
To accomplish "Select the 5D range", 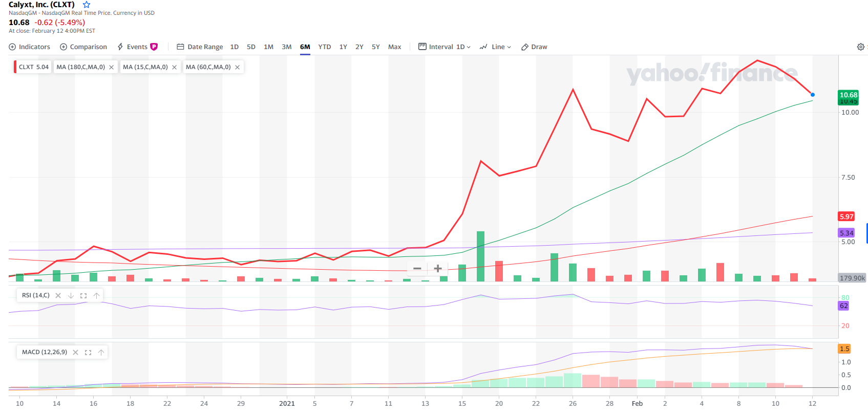I will (x=251, y=47).
